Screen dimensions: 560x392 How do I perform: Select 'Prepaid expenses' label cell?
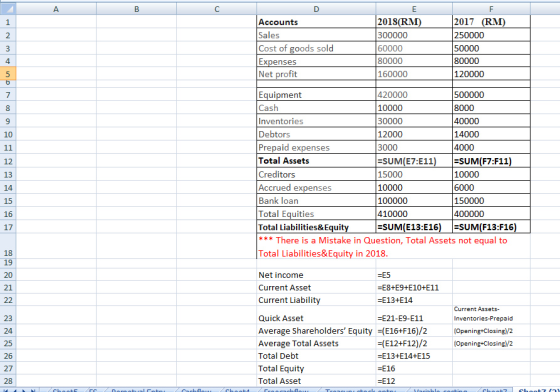tap(316, 147)
